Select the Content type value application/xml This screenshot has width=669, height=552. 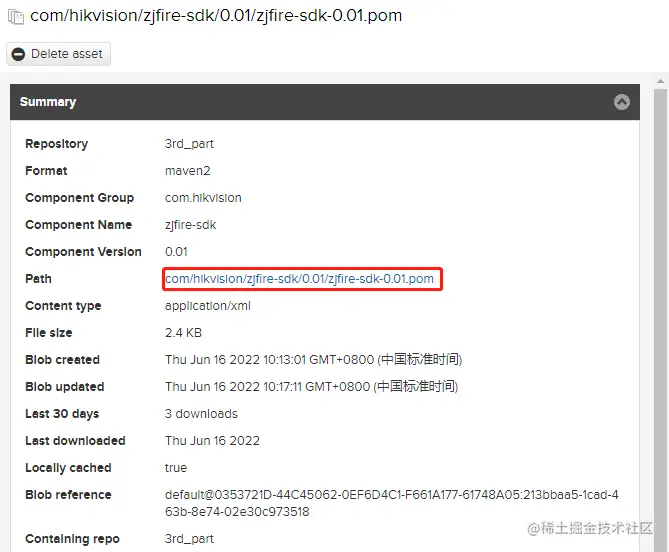coord(208,306)
